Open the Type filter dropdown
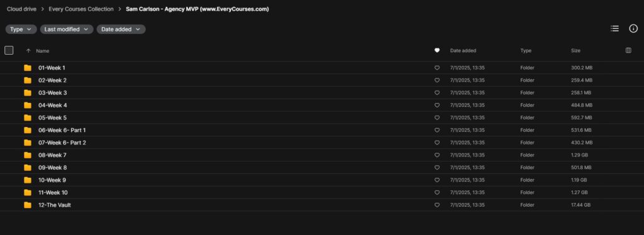The height and width of the screenshot is (235, 644). (x=21, y=29)
